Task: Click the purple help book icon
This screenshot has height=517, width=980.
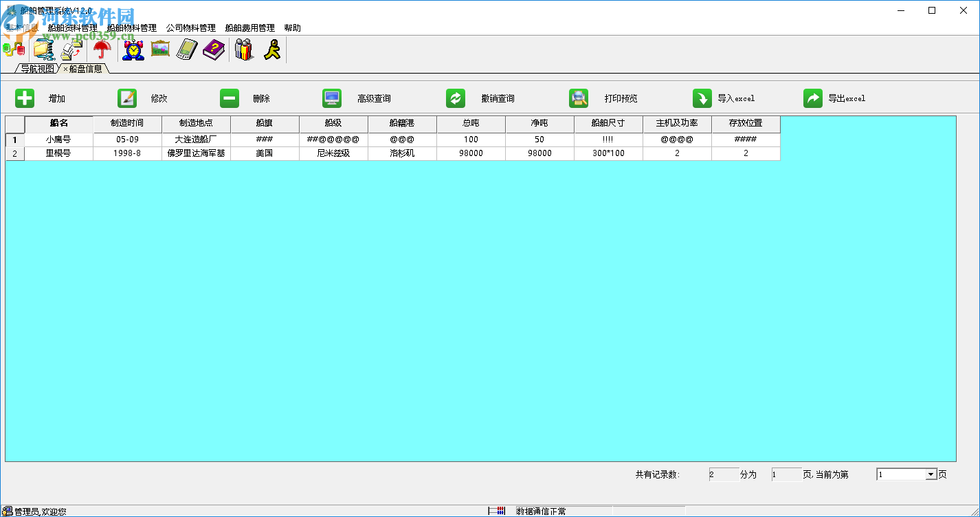Action: coord(214,49)
